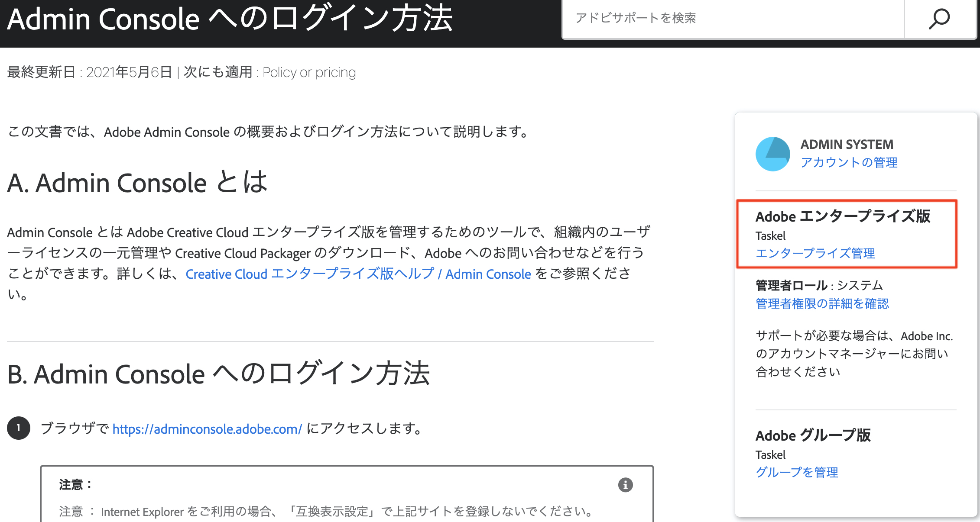
Task: Click the page title Admin Console へのログイン方法
Action: [230, 19]
